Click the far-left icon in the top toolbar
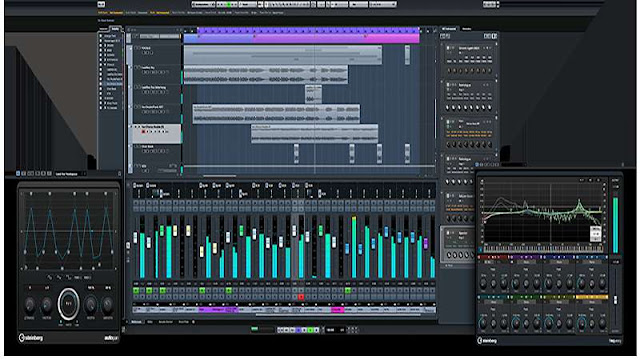The width and height of the screenshot is (640, 360). [x=101, y=4]
